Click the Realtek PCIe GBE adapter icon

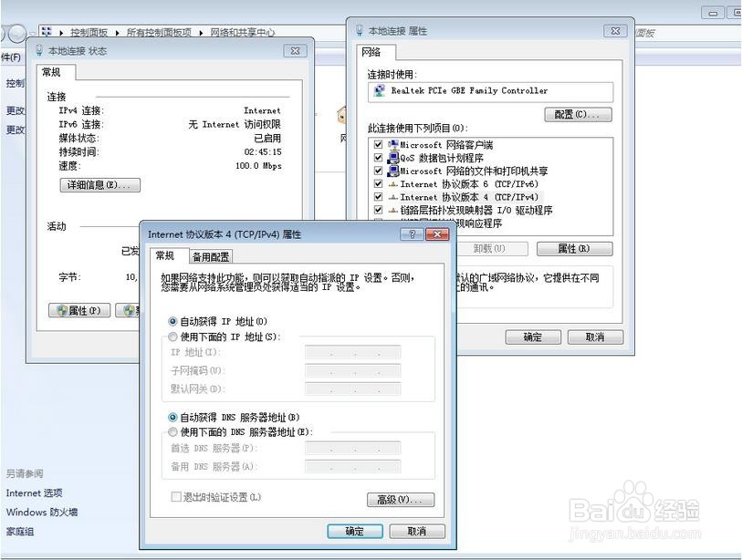[x=379, y=91]
